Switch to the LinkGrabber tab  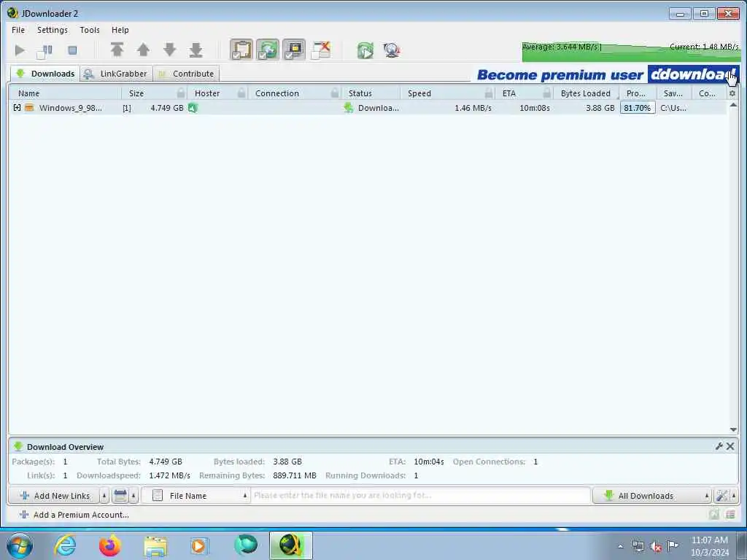(x=116, y=74)
